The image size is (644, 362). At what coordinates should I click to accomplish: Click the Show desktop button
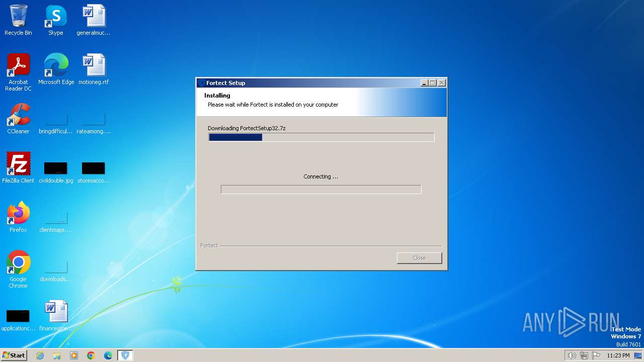coord(638,355)
